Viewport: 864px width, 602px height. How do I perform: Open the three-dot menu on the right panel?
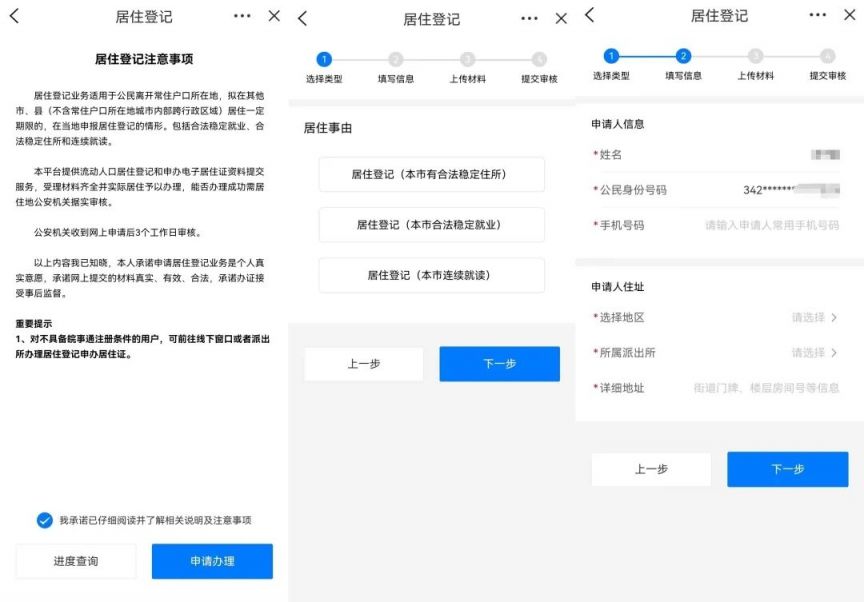818,15
